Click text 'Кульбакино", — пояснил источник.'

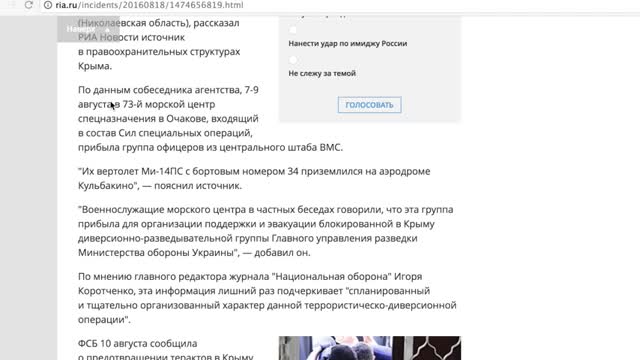pos(160,186)
